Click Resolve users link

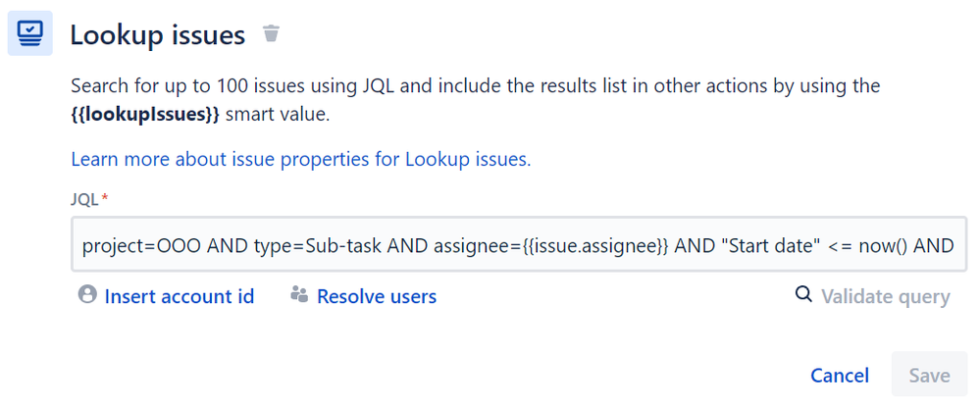tap(377, 296)
